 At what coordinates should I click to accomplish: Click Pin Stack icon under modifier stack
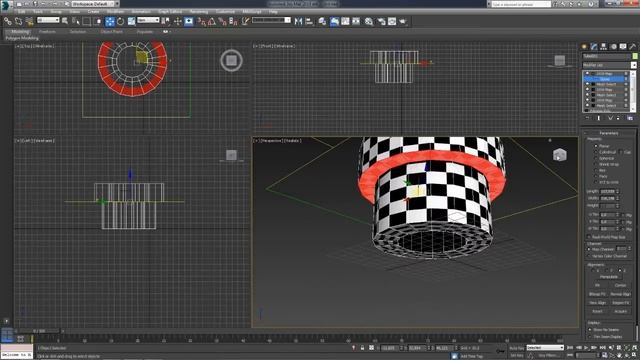pos(587,118)
